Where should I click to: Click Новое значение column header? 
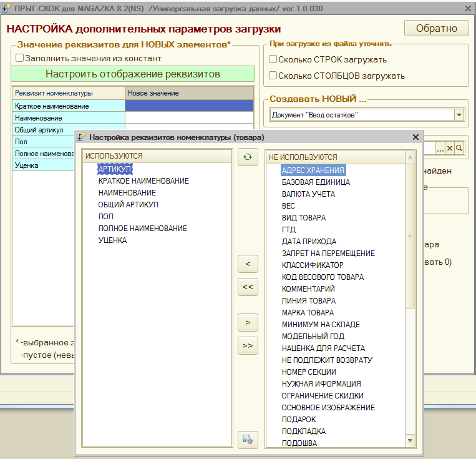(190, 93)
